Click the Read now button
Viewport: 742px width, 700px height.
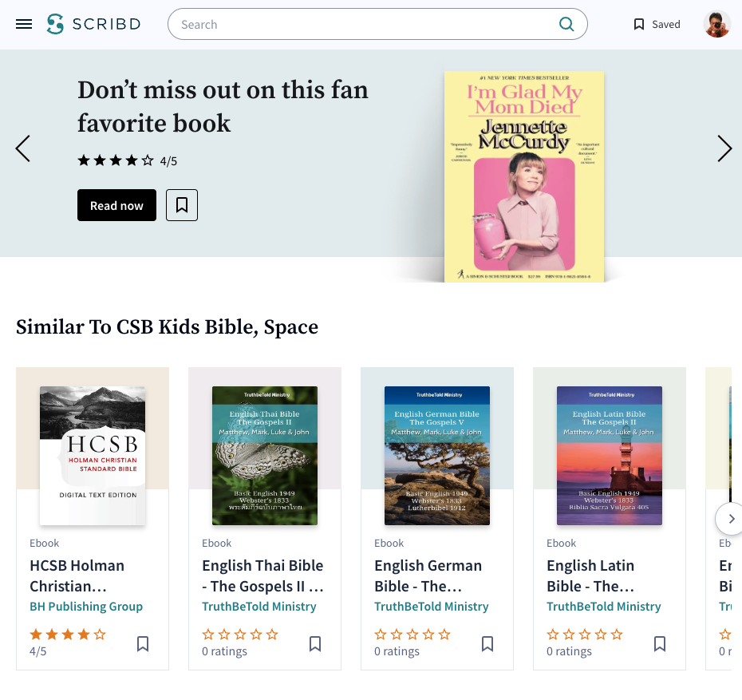[116, 205]
